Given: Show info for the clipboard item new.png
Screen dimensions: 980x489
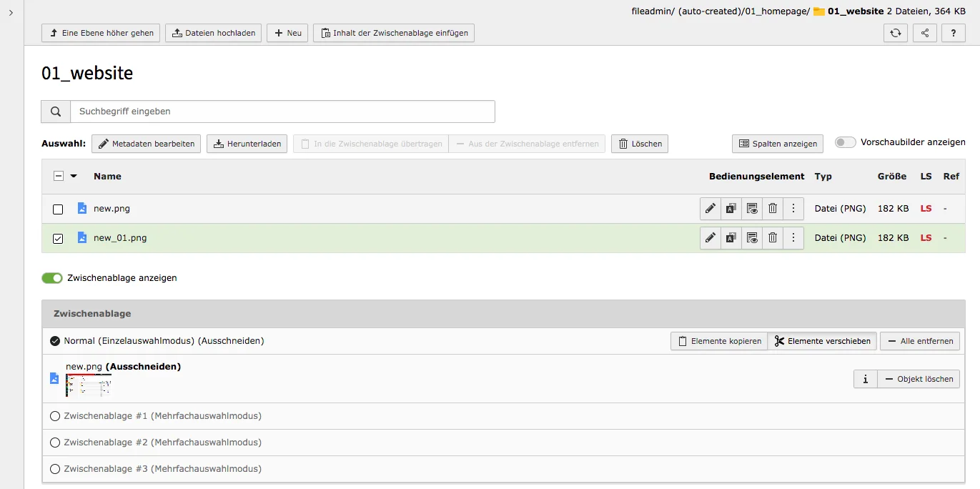Looking at the screenshot, I should 865,378.
